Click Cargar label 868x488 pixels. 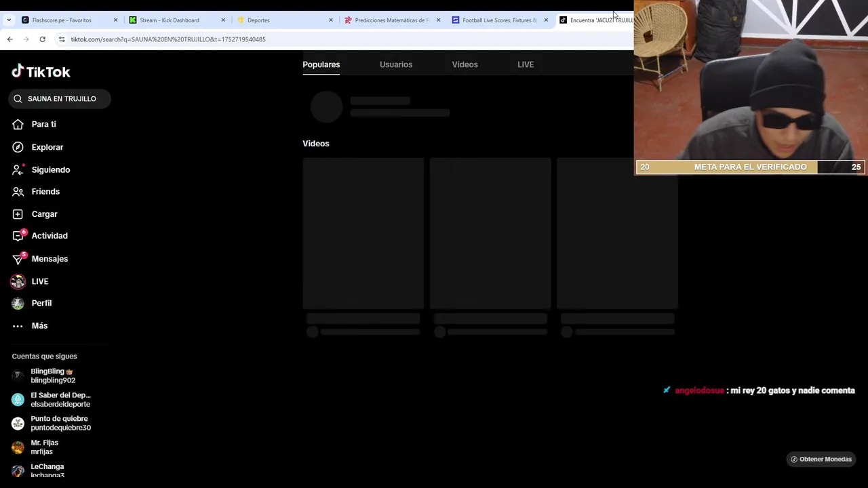click(45, 214)
